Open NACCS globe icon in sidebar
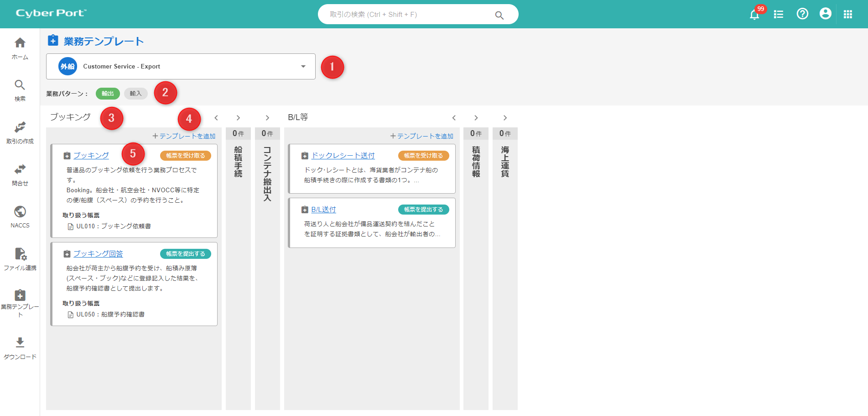 20,216
